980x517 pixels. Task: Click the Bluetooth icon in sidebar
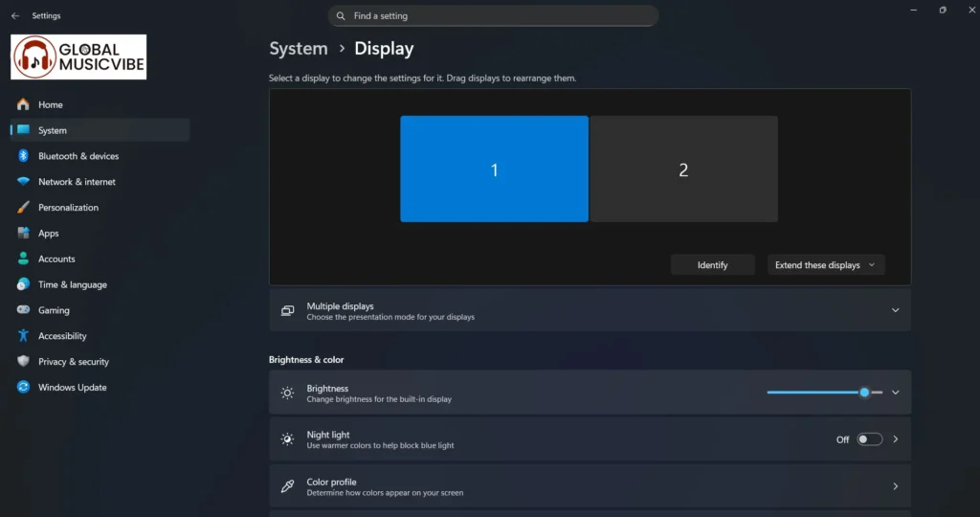pos(23,156)
